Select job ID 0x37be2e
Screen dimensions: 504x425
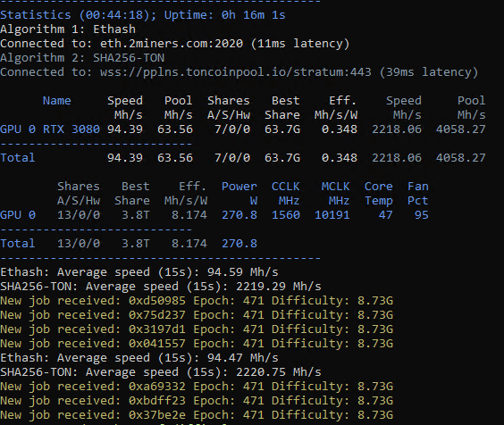157,415
